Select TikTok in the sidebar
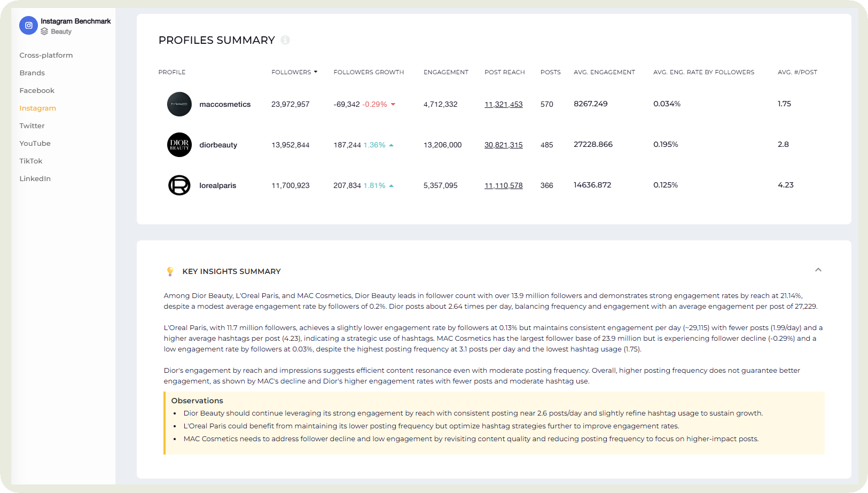This screenshot has height=493, width=868. point(31,161)
